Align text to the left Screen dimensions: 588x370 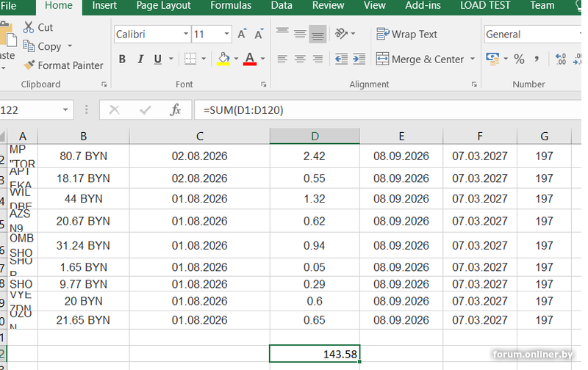pos(282,59)
